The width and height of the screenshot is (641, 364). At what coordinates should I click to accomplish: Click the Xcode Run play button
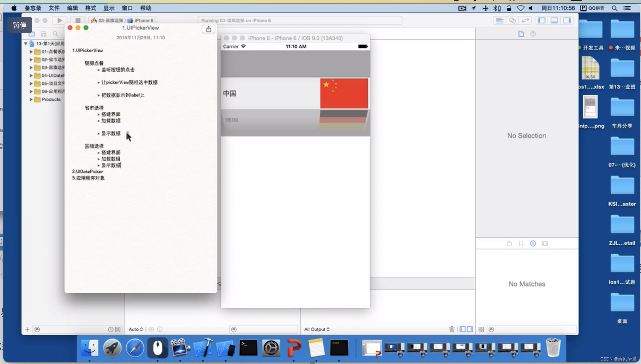click(x=60, y=20)
